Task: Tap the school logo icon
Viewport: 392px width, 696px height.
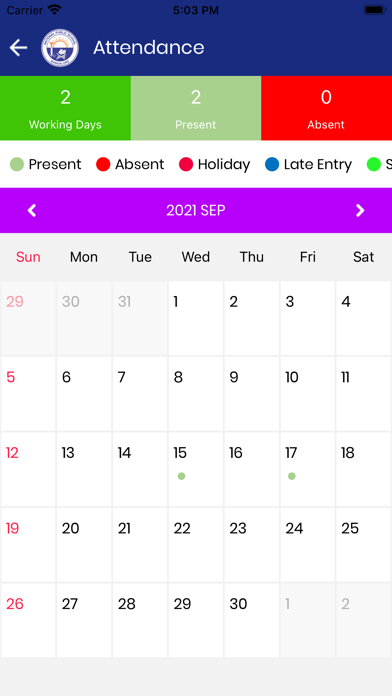Action: click(60, 48)
